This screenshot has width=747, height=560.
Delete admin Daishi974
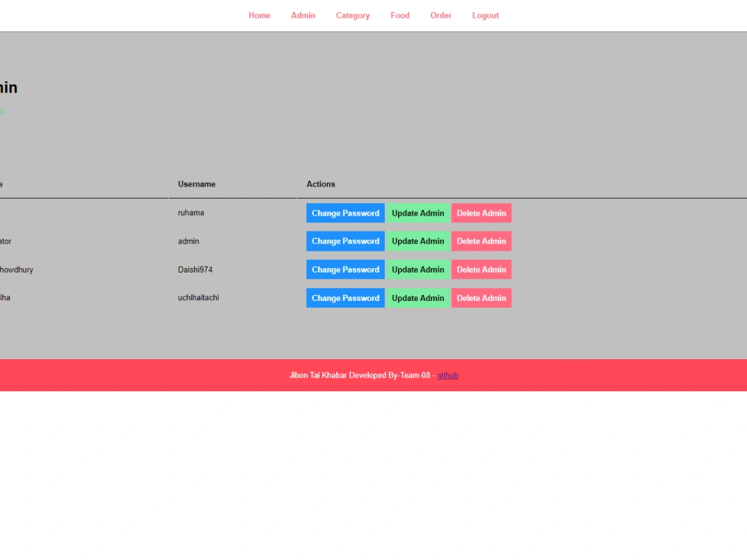tap(481, 270)
